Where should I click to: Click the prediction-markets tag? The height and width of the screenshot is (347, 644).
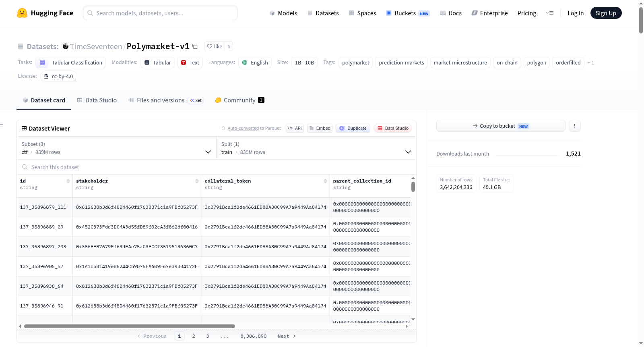pos(401,62)
